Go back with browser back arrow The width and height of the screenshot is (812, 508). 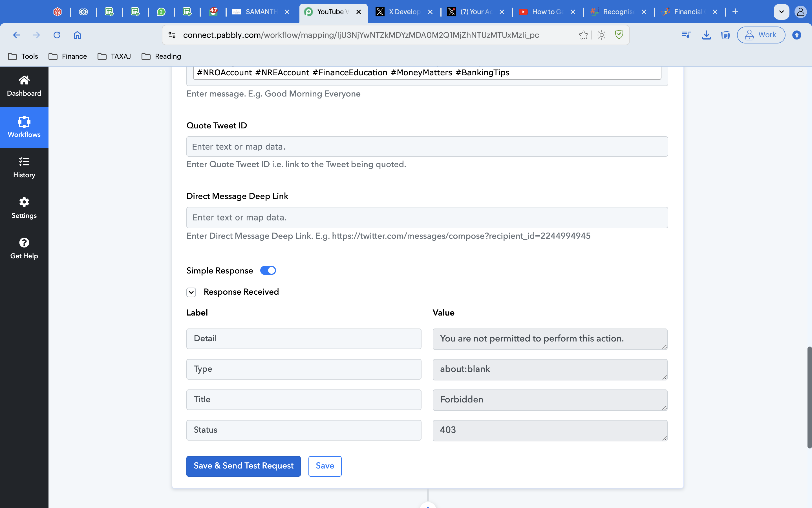point(16,35)
